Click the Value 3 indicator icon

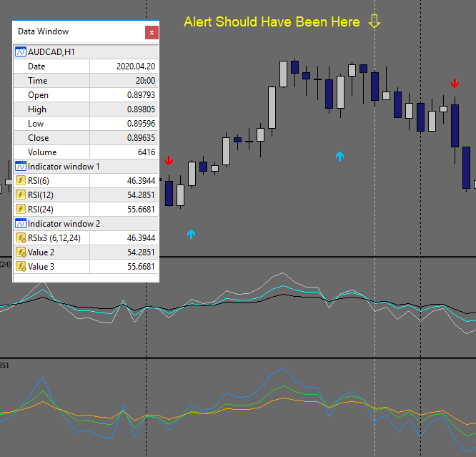tap(21, 267)
